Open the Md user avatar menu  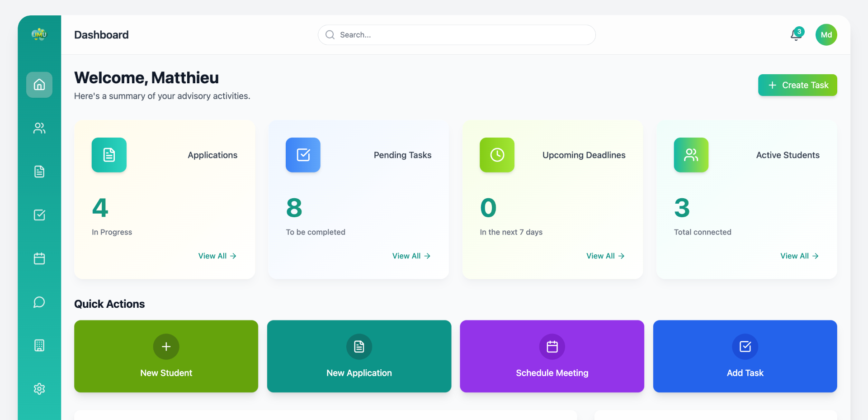(x=826, y=35)
